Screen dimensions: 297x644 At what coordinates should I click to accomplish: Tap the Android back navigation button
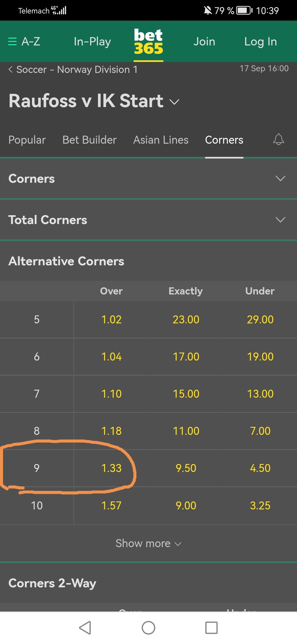[x=85, y=628]
